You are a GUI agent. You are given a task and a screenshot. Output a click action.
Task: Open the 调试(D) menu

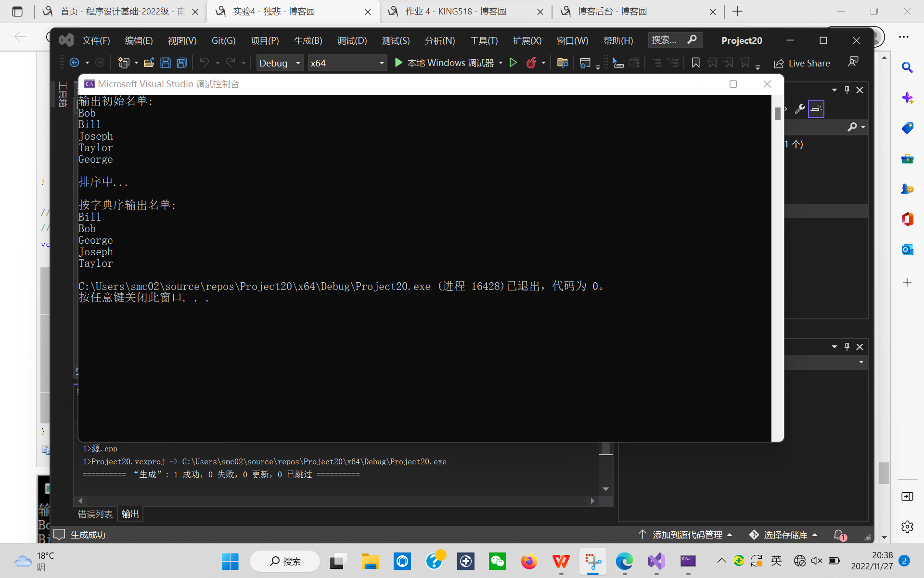click(x=352, y=41)
